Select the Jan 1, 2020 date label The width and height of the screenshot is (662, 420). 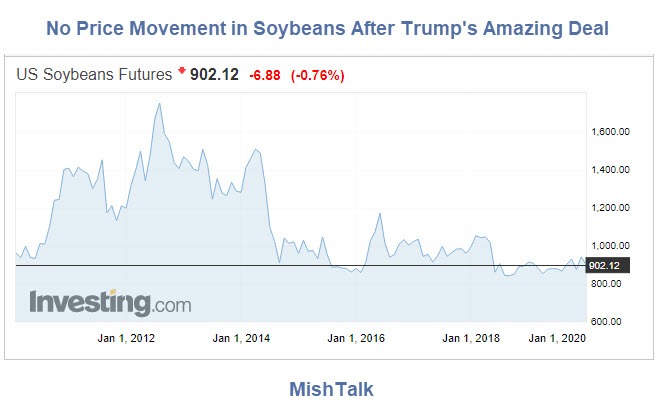556,338
